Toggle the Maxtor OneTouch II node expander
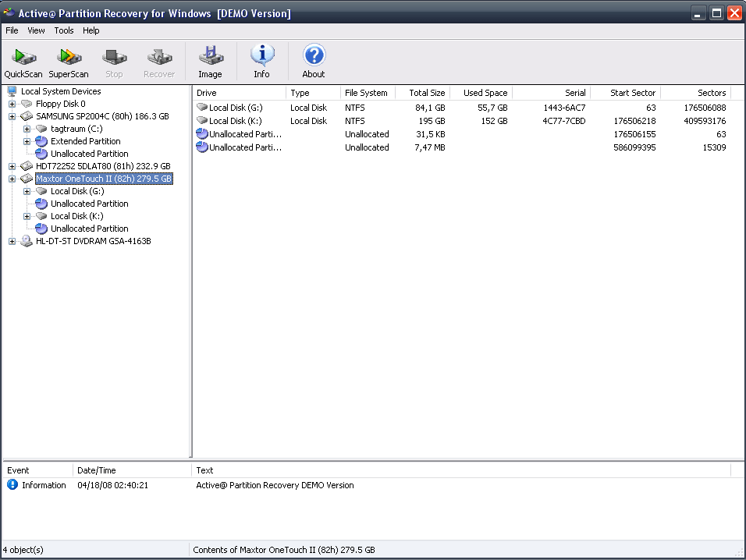 coord(12,179)
